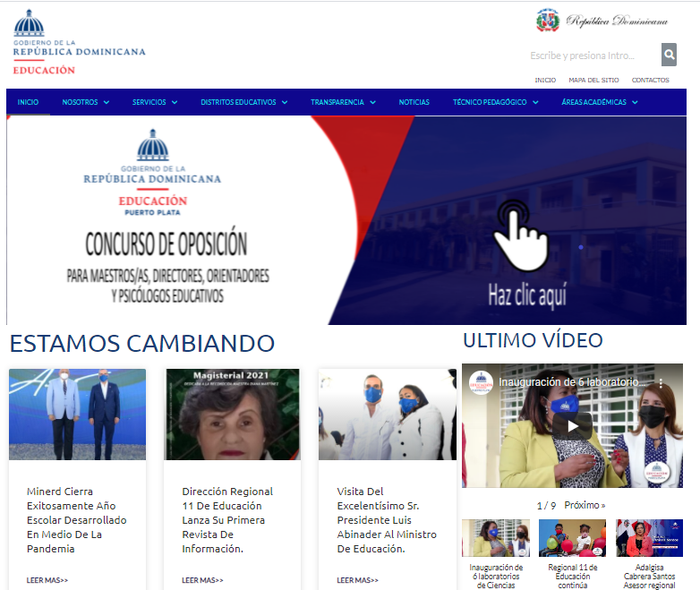The width and height of the screenshot is (700, 590).
Task: Click the channel avatar on the video player
Action: (481, 383)
